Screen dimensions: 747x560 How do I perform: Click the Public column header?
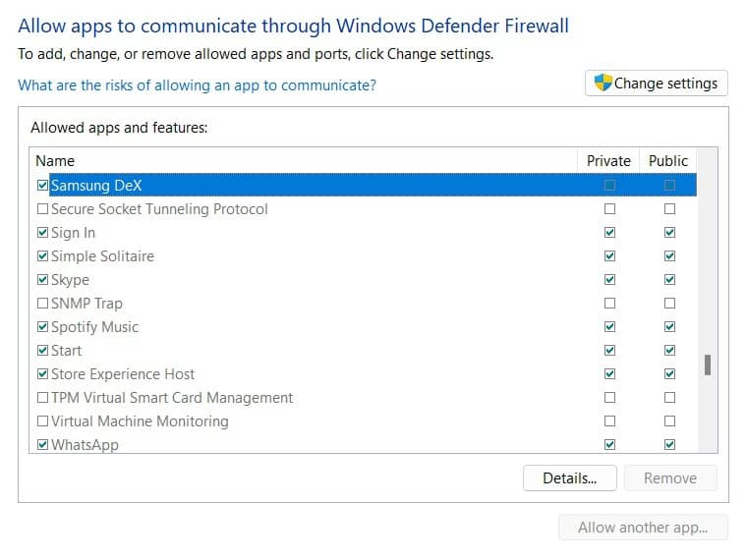pyautogui.click(x=668, y=161)
